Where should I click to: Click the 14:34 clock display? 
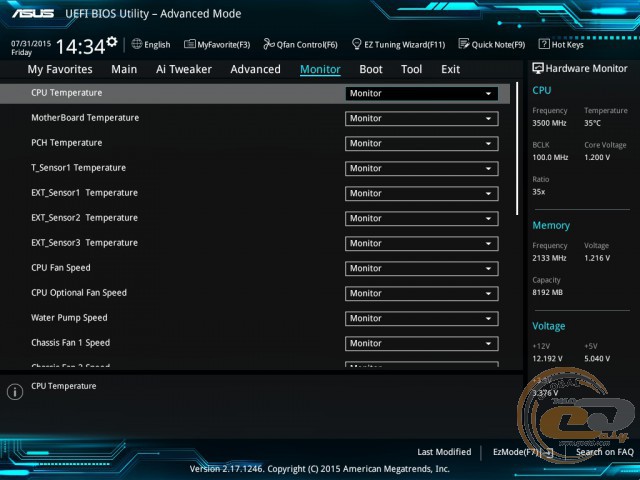(x=80, y=46)
